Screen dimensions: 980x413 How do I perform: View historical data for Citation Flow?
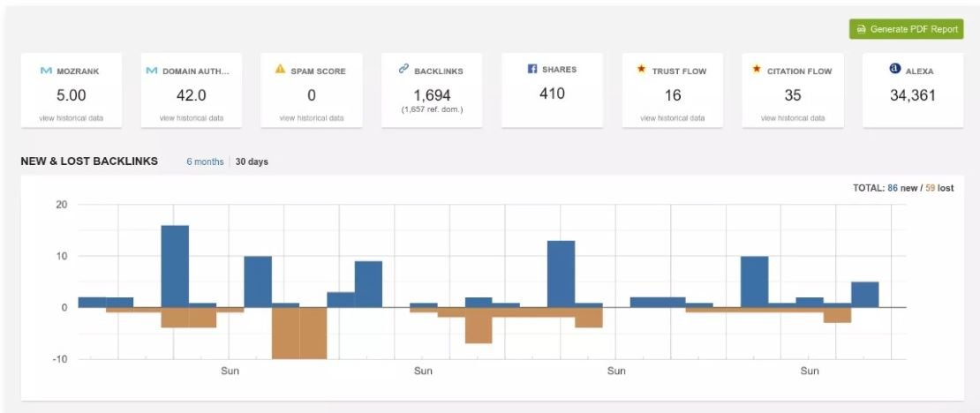pyautogui.click(x=793, y=118)
